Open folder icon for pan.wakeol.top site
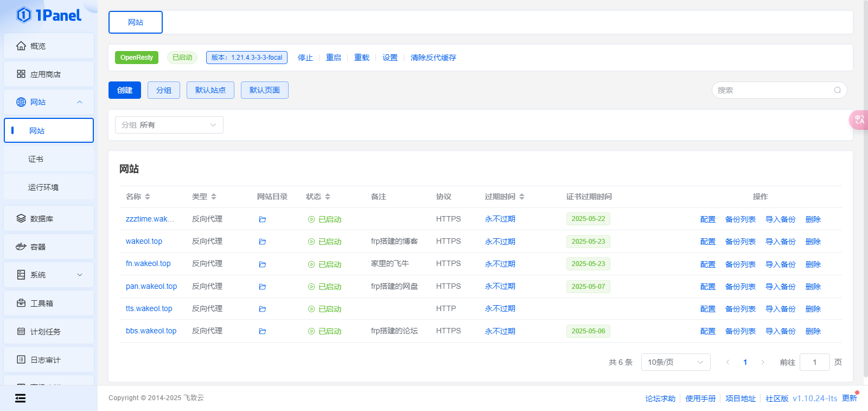 pos(262,287)
